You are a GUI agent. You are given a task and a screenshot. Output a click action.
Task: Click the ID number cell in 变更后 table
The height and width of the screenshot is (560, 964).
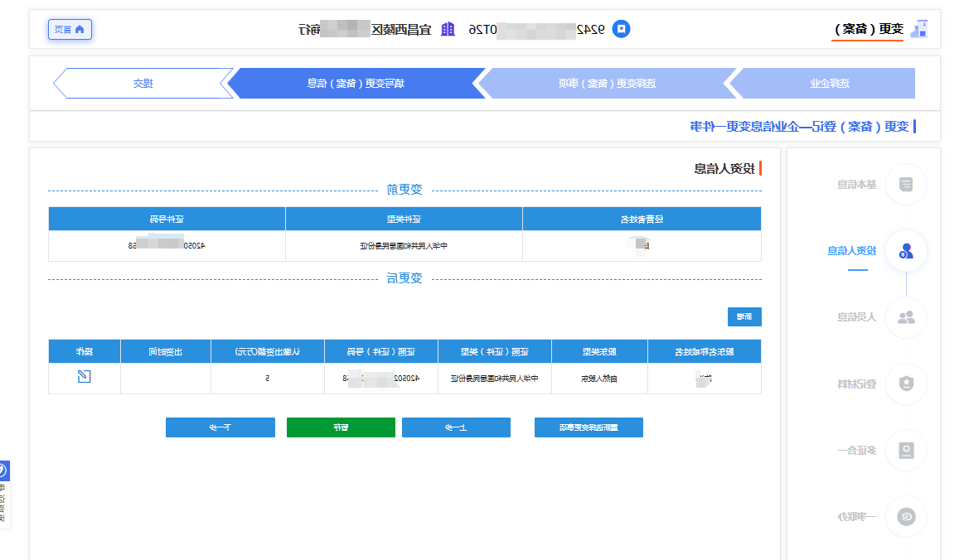[381, 379]
